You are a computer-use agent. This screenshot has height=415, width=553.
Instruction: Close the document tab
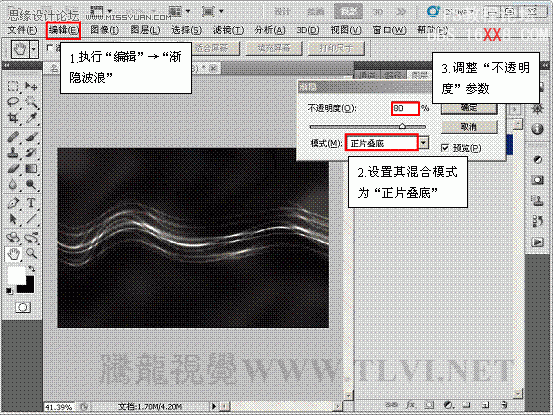(x=213, y=69)
